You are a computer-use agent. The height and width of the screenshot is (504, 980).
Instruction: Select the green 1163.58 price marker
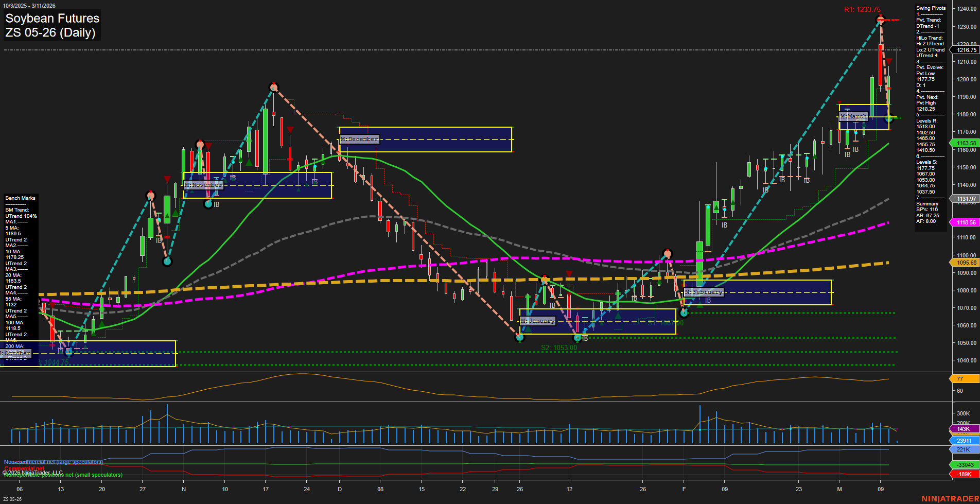pos(965,143)
